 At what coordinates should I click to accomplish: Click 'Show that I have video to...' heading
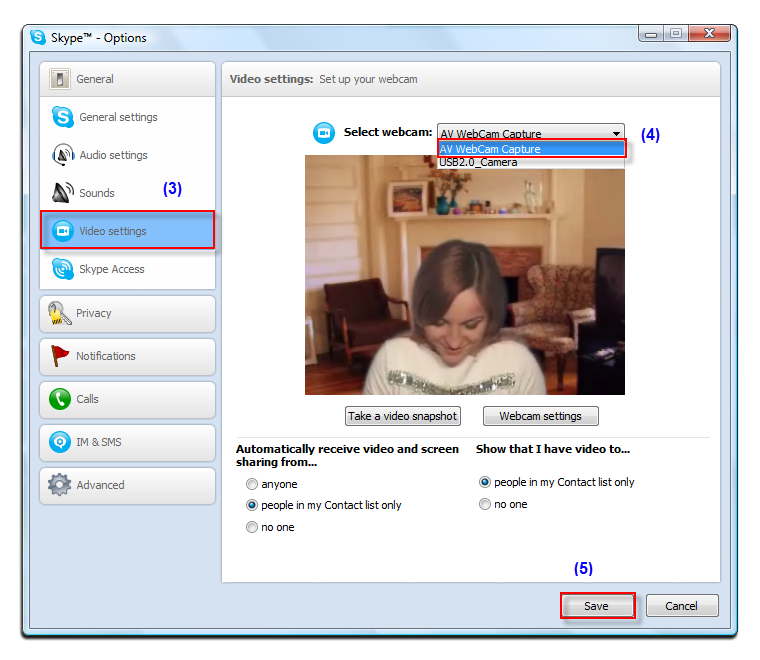[x=553, y=449]
